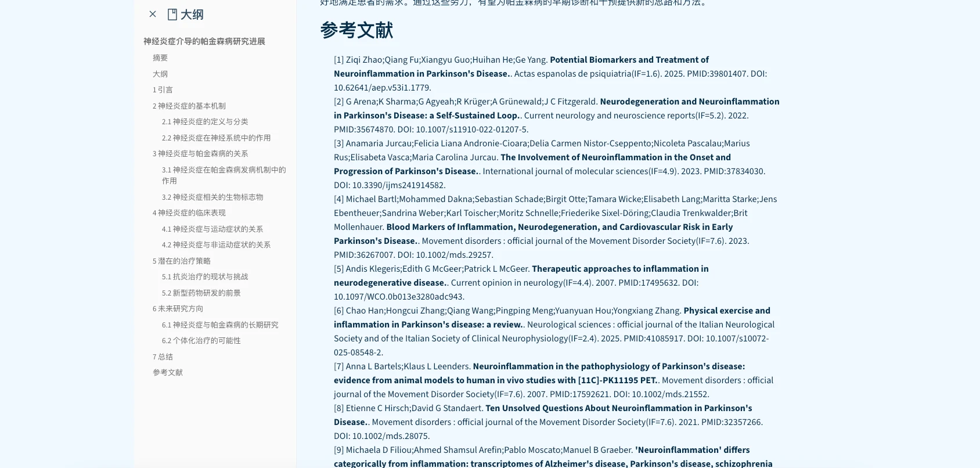Go to section 7 总结
Image resolution: width=980 pixels, height=468 pixels.
163,357
